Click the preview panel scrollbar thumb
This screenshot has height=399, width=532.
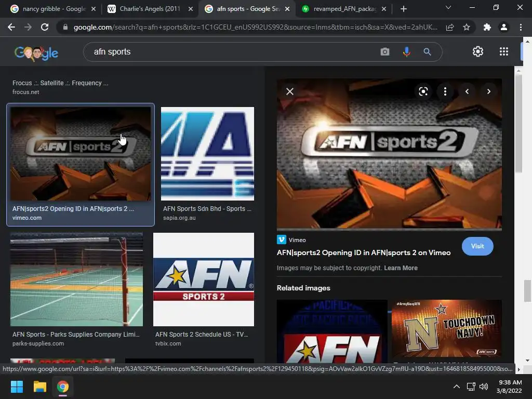click(518, 124)
